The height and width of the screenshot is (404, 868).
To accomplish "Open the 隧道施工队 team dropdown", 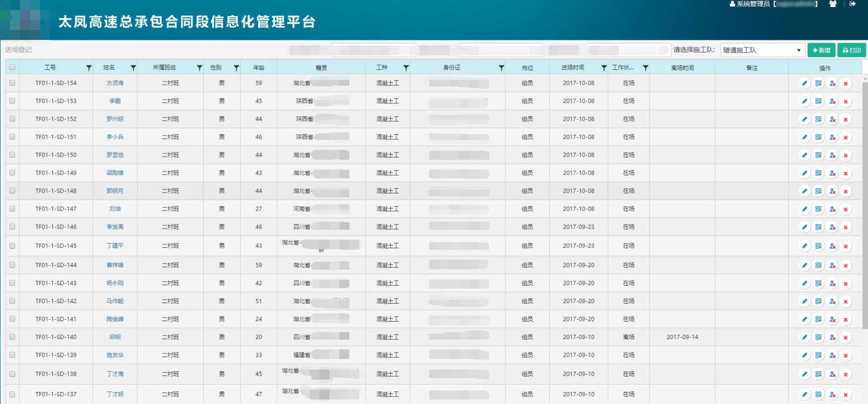I will (762, 50).
